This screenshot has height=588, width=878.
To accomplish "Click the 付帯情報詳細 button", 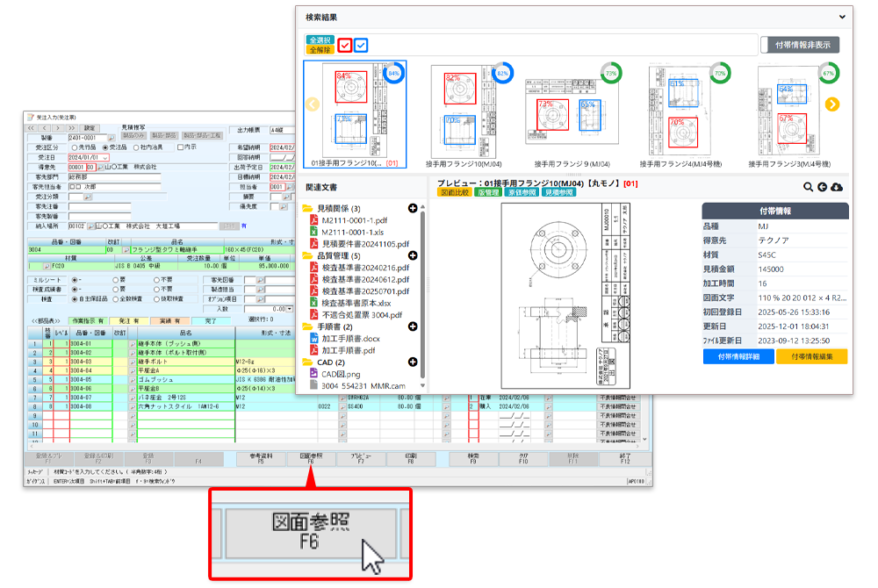I will coord(738,356).
